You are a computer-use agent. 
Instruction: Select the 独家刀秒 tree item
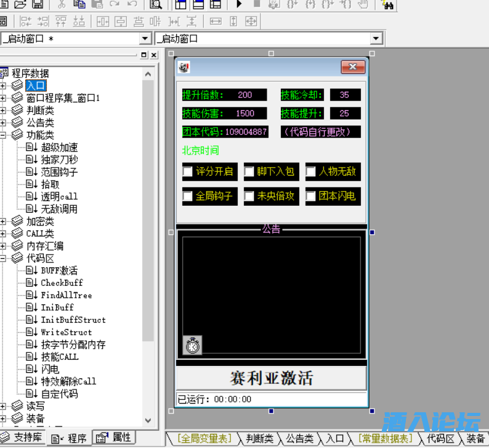(59, 160)
